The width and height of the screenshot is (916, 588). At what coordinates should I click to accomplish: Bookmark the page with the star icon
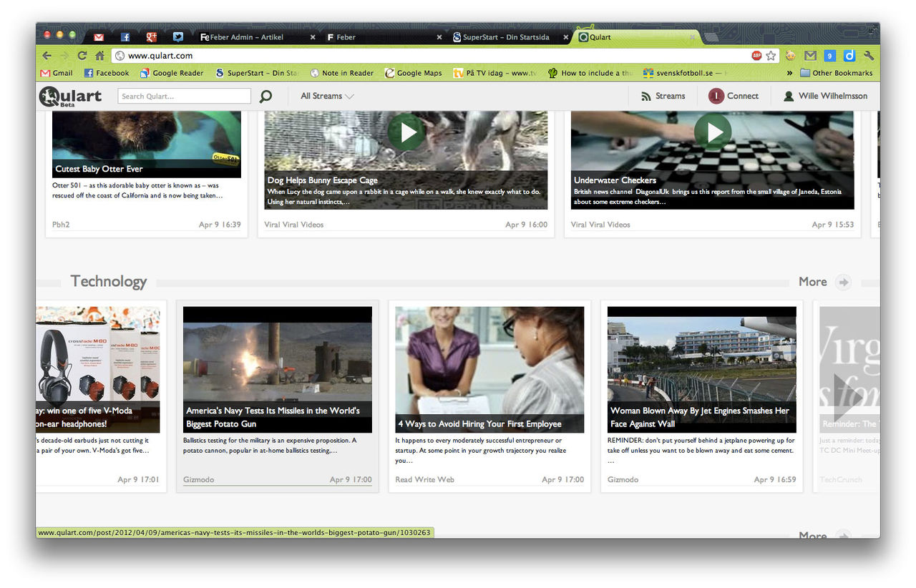pyautogui.click(x=771, y=56)
